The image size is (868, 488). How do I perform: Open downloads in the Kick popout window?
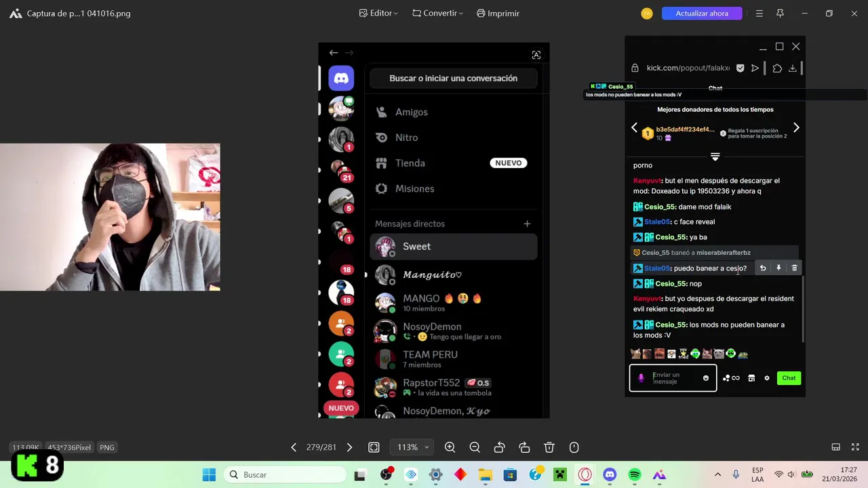(792, 68)
